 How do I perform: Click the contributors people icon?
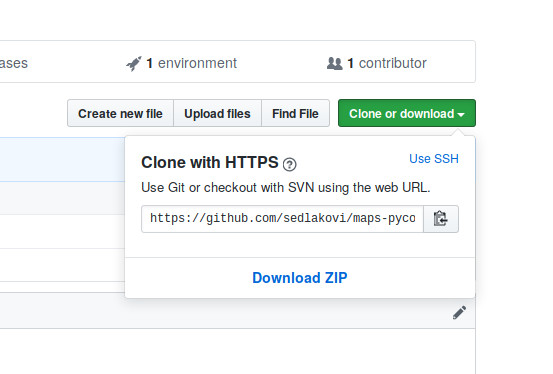pyautogui.click(x=334, y=64)
